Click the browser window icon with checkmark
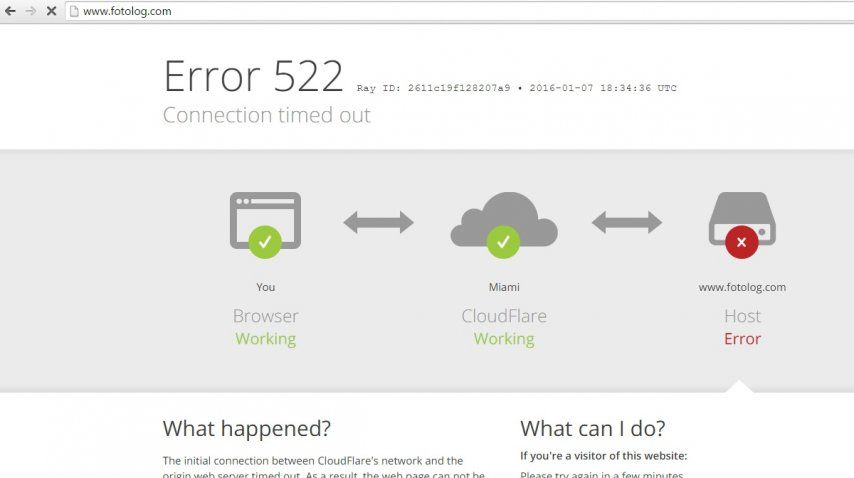 pyautogui.click(x=265, y=224)
